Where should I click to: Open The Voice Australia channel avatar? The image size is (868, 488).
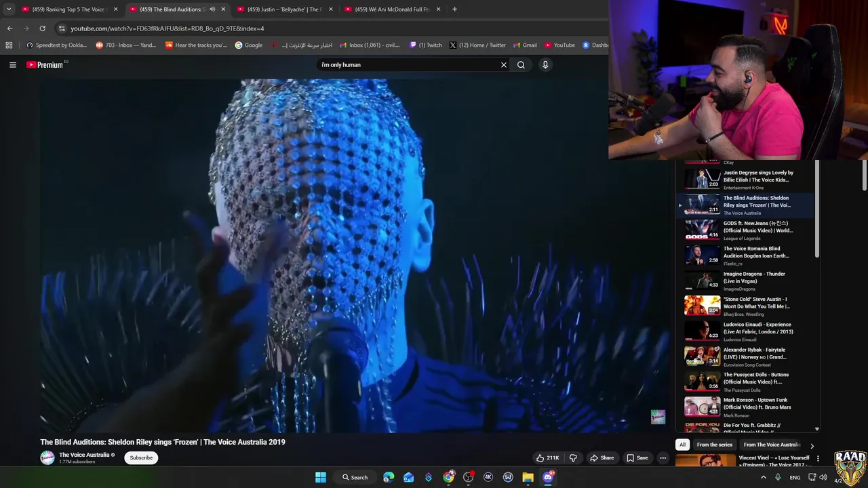click(x=47, y=457)
